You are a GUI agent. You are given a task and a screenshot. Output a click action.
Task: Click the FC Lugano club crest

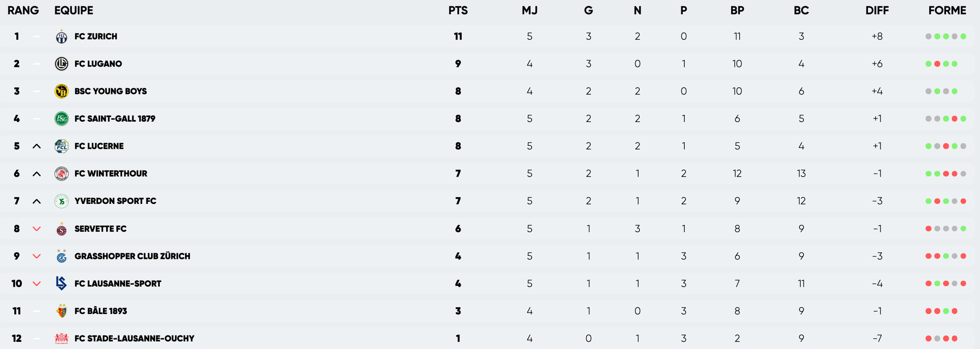pos(61,64)
